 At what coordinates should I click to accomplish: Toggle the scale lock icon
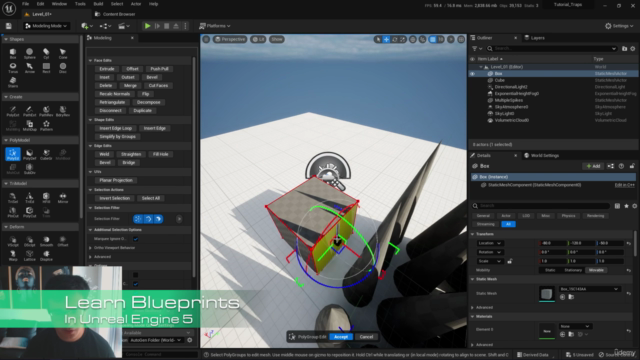point(509,261)
